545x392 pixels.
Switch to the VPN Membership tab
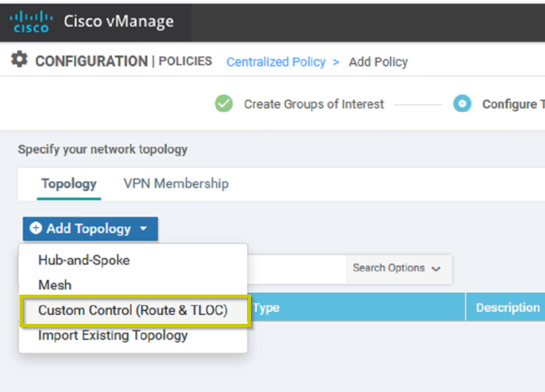176,183
